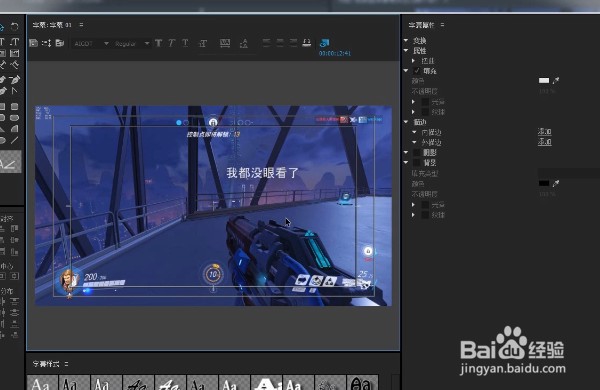Open the Tab Stops dialog

(x=307, y=43)
